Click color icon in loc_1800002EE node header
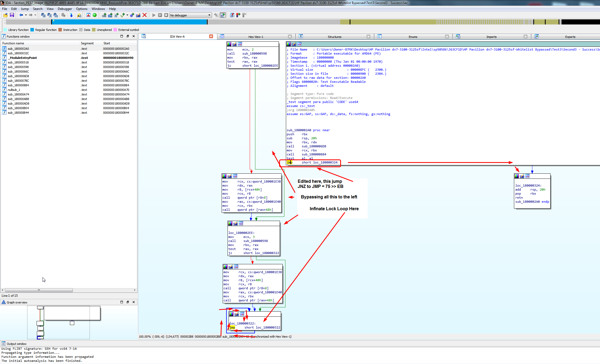Viewport: 600px width, 364px height. coord(230,223)
